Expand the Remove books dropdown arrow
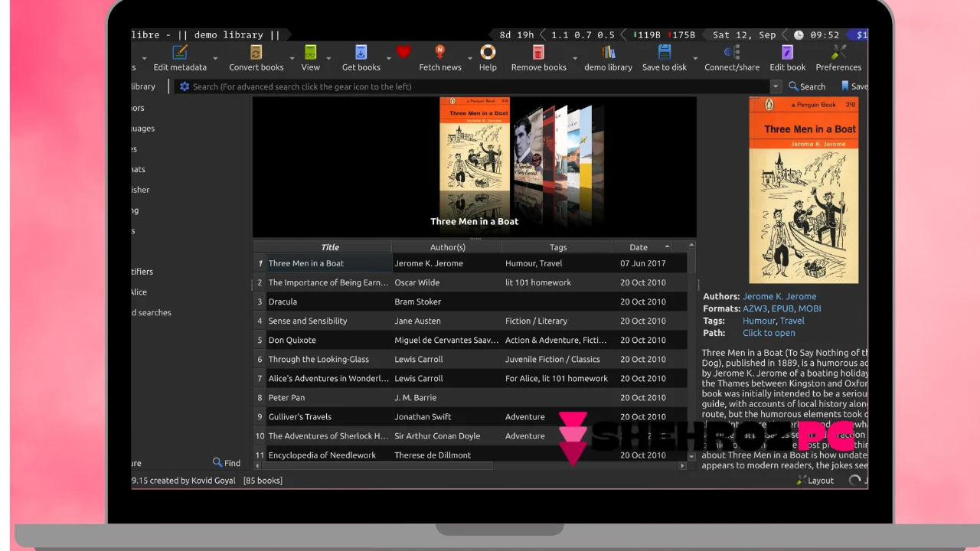The image size is (980, 551). click(x=575, y=58)
